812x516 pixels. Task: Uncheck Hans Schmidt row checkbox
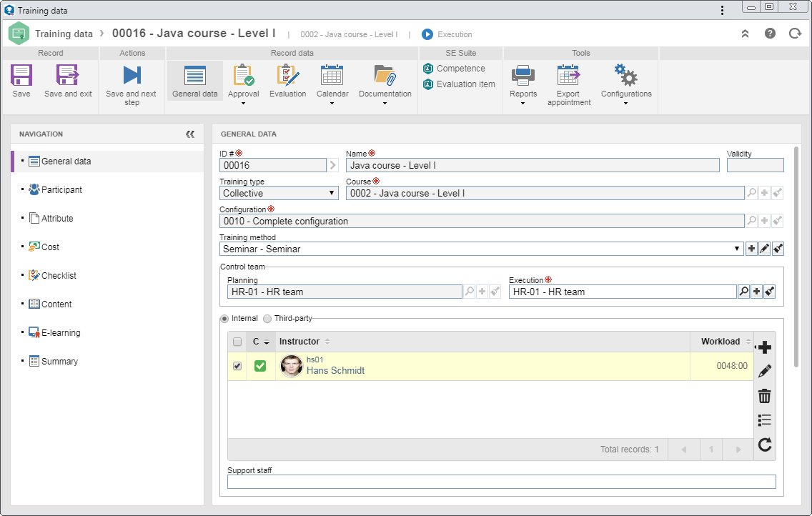point(237,366)
